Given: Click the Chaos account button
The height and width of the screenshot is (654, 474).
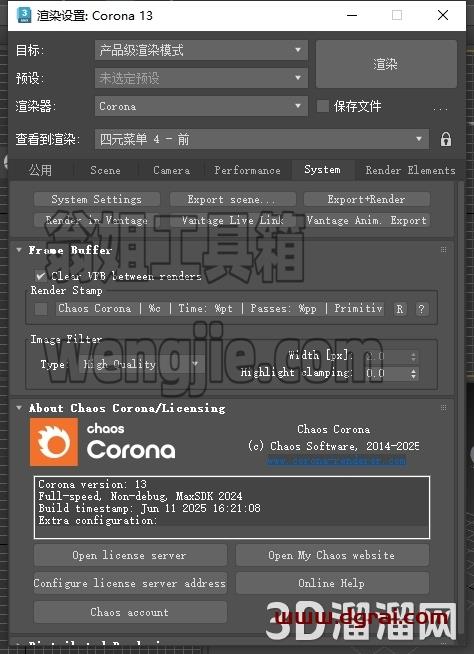Looking at the screenshot, I should coord(130,612).
